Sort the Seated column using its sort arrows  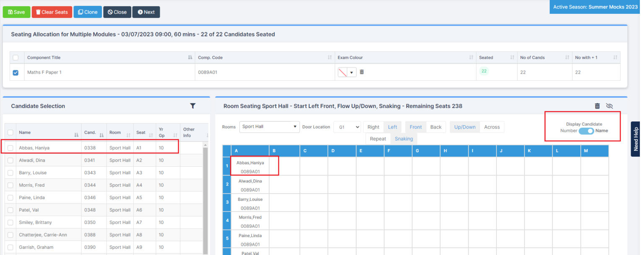pos(512,57)
